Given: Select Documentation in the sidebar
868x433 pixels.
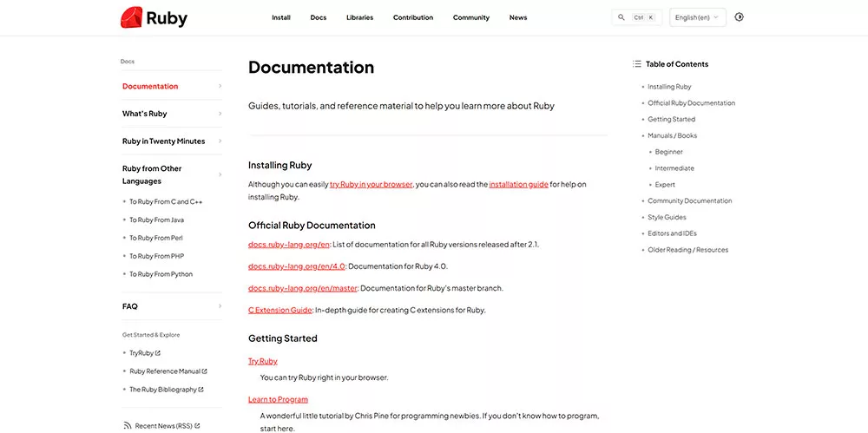Looking at the screenshot, I should (150, 87).
